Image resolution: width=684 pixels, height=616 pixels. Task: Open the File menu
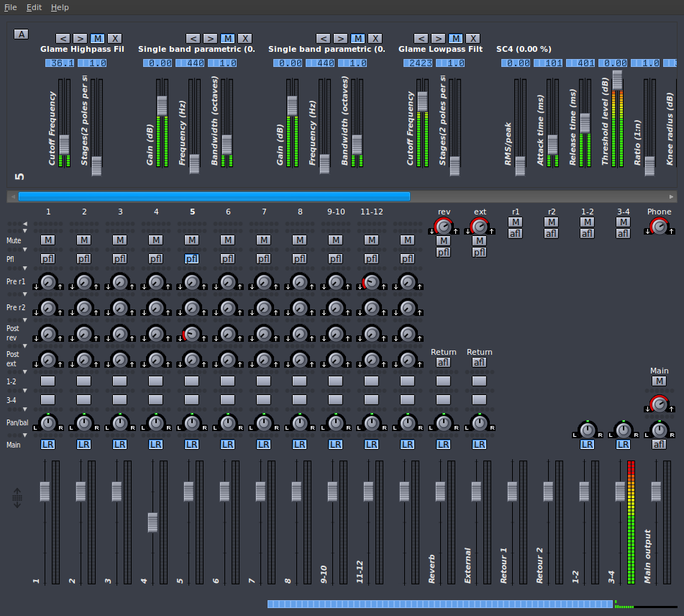point(10,7)
